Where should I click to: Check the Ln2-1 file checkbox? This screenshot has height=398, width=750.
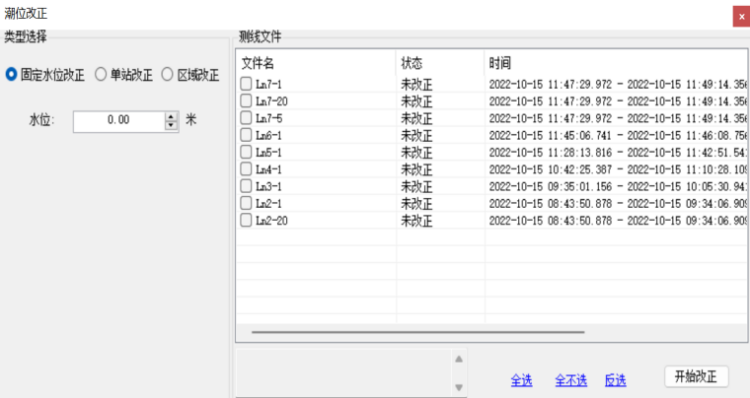point(246,203)
